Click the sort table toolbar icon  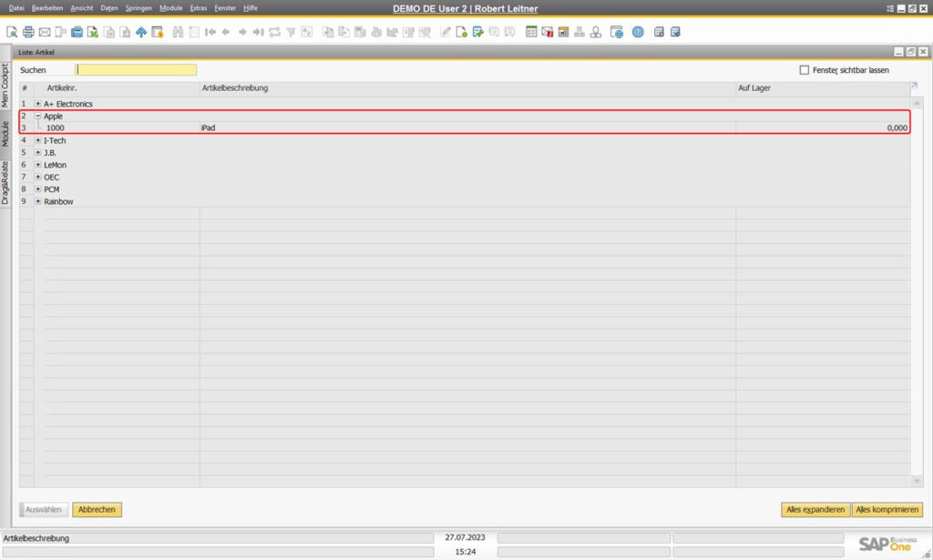point(307,32)
